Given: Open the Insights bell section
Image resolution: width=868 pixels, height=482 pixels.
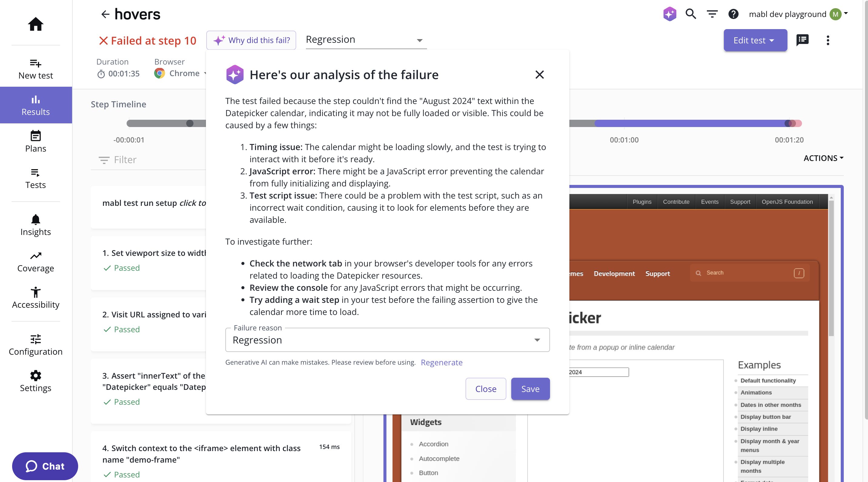Looking at the screenshot, I should click(x=35, y=225).
